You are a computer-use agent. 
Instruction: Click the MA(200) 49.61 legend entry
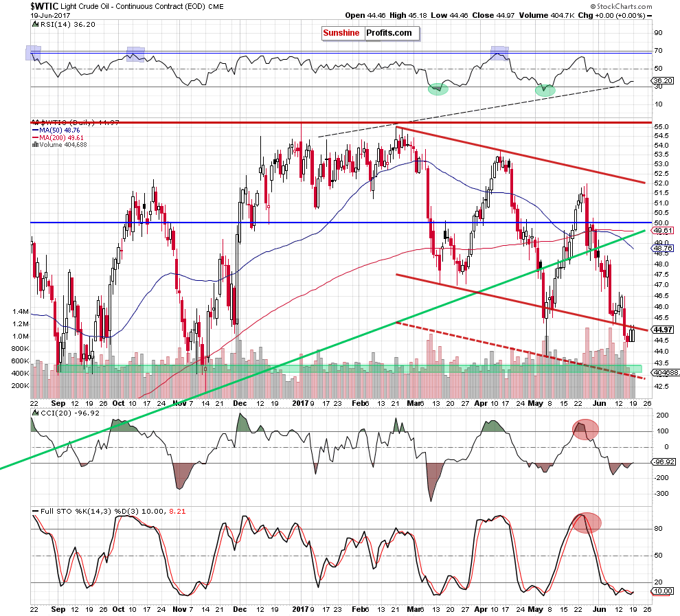[61, 138]
